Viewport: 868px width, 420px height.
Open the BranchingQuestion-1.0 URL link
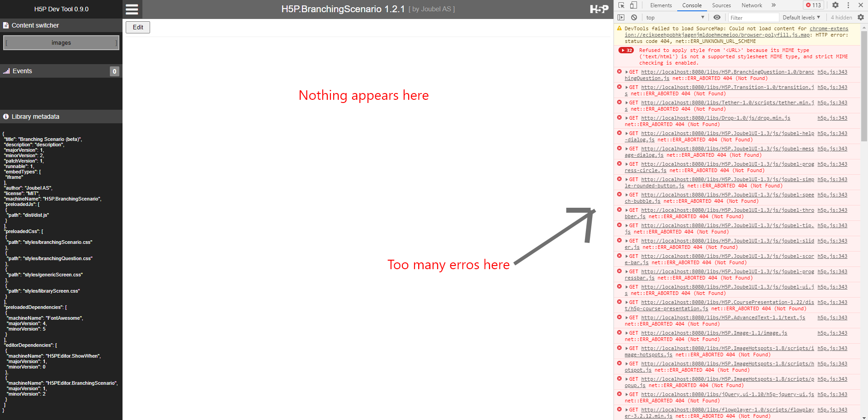point(727,72)
